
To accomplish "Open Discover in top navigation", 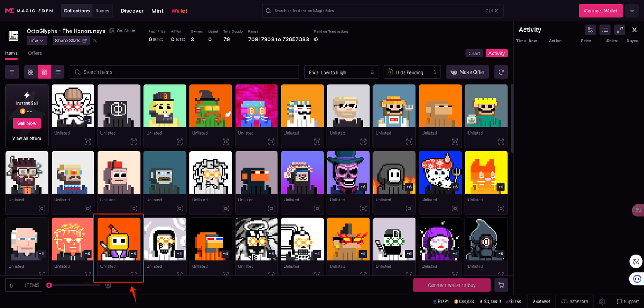I will pos(132,11).
